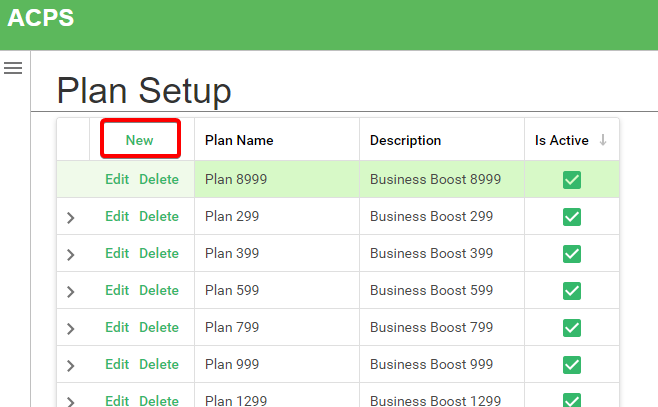Expand the Plan 299 row

click(x=70, y=217)
